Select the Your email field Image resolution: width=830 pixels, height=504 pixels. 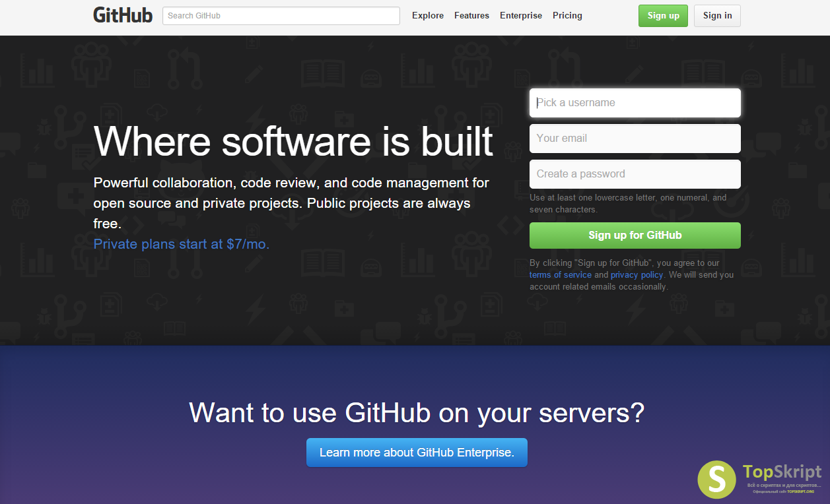[635, 139]
